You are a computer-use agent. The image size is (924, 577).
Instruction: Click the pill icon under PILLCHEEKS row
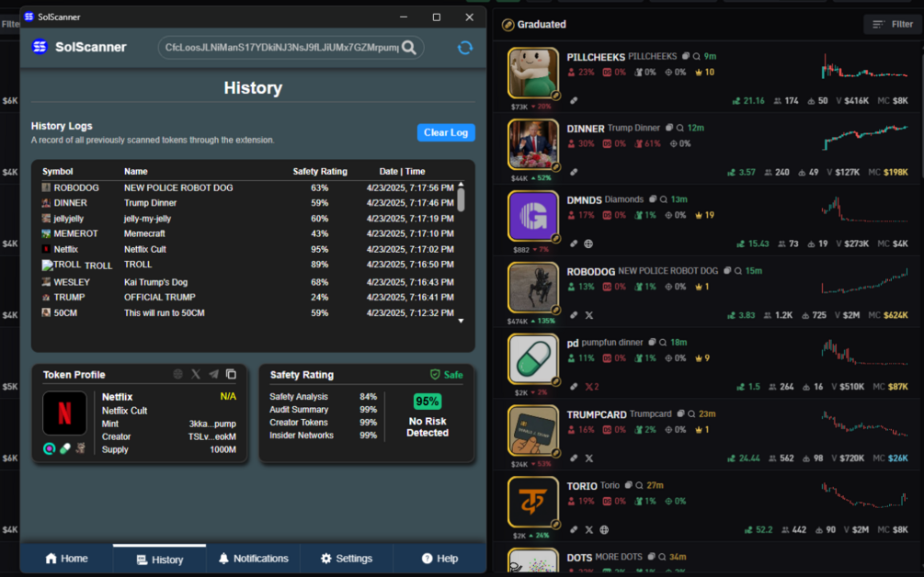[x=574, y=101]
